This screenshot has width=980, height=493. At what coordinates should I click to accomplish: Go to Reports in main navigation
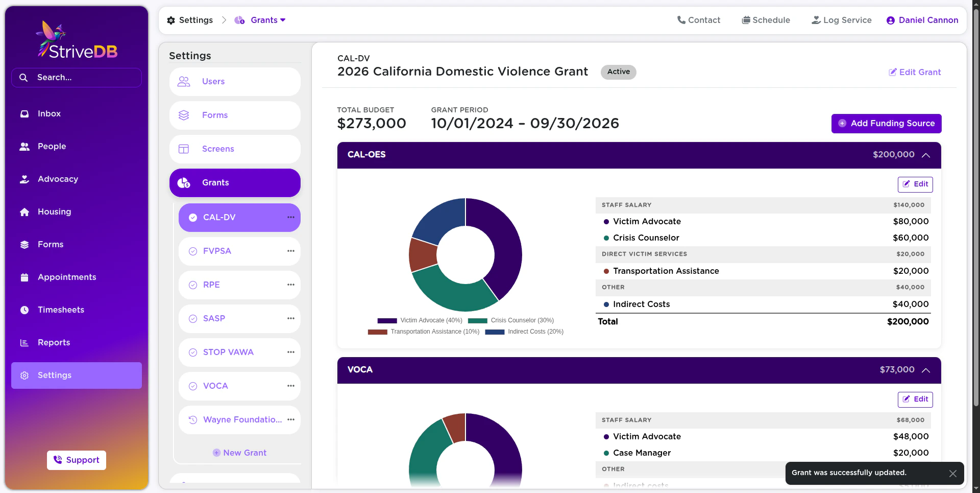77,343
